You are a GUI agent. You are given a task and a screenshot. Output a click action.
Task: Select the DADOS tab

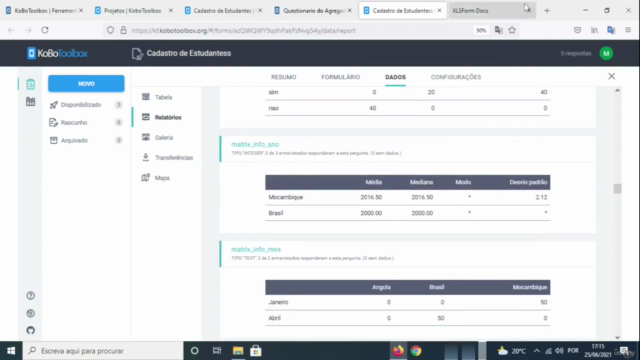coord(396,77)
